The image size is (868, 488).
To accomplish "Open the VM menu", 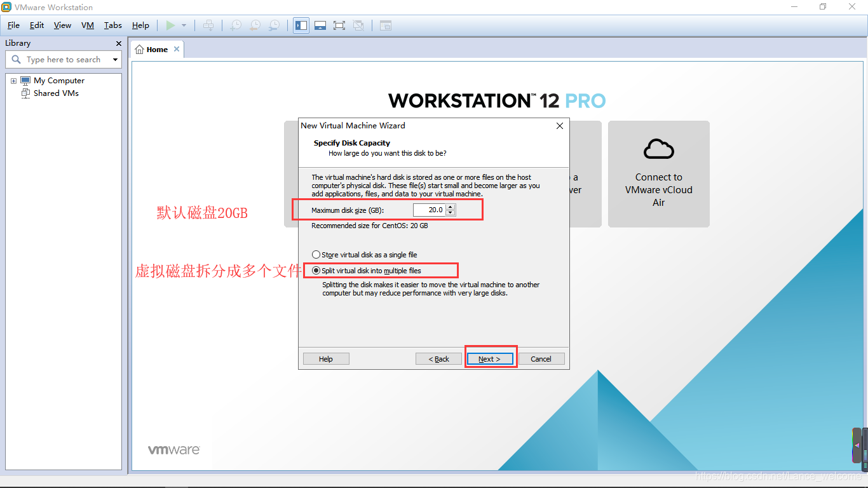I will (88, 25).
